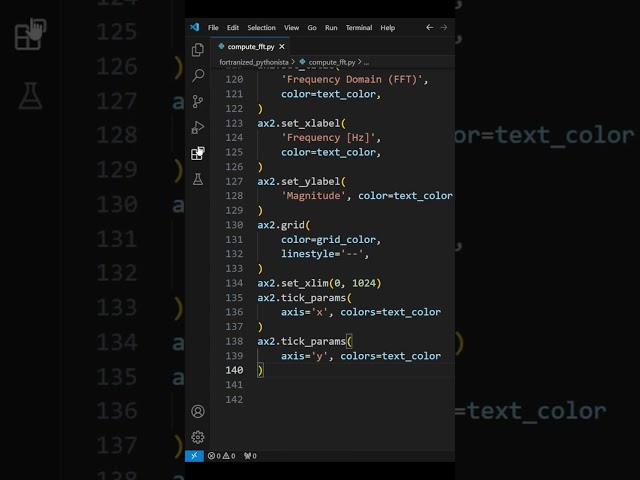Viewport: 640px width, 480px height.
Task: Open the Go menu
Action: (312, 28)
